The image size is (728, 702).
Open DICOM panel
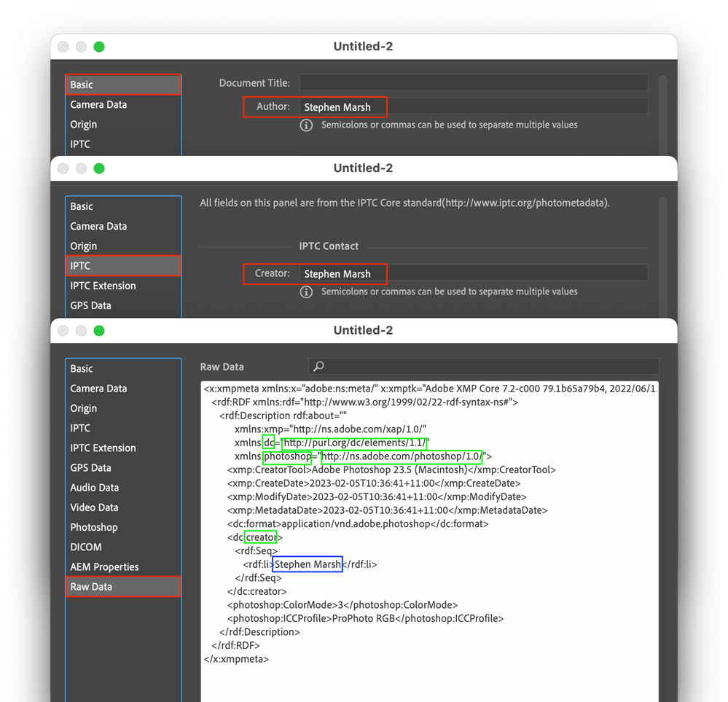pos(123,547)
